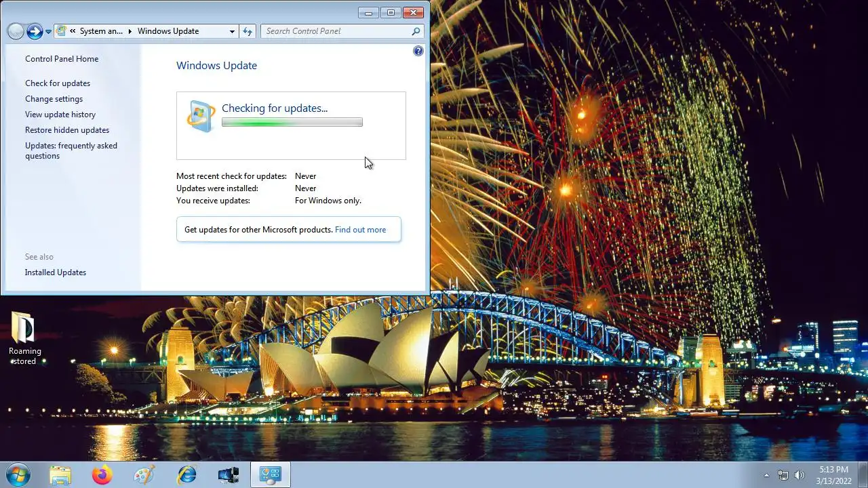868x488 pixels.
Task: Open View update history
Action: click(60, 115)
